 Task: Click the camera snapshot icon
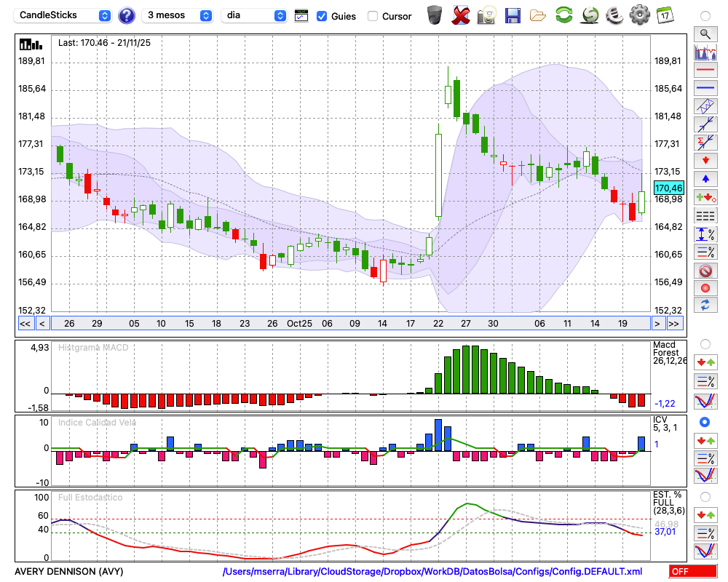(486, 15)
